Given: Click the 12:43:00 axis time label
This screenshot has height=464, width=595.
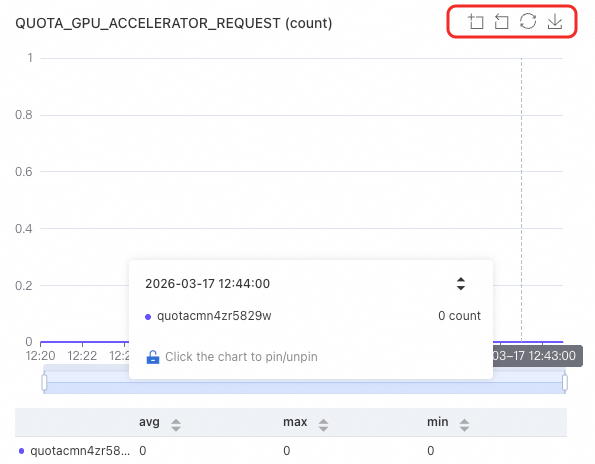Looking at the screenshot, I should coord(537,355).
